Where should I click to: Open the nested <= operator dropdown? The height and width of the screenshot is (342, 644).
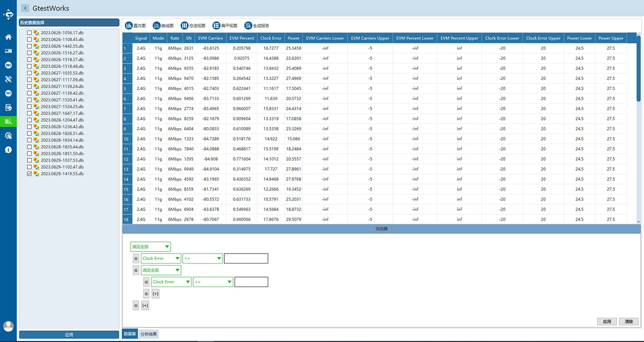[213, 282]
